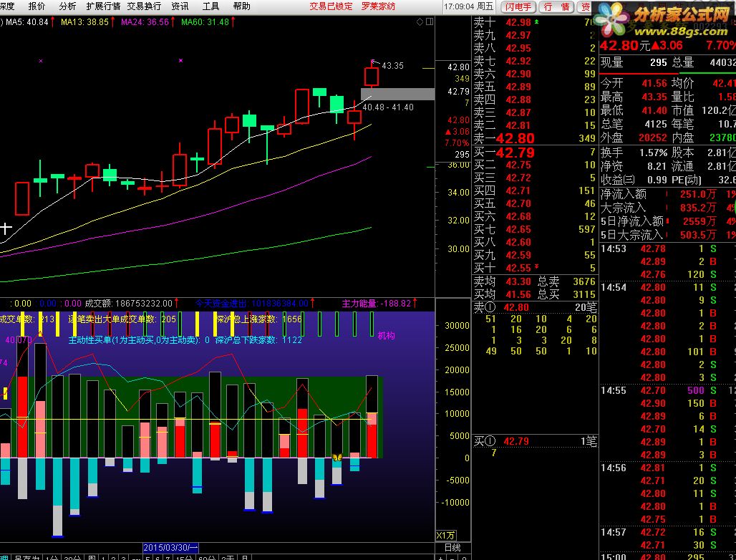This screenshot has width=736, height=560.
Task: Click the butterfly marker on the volume zero line
Action: tap(337, 457)
